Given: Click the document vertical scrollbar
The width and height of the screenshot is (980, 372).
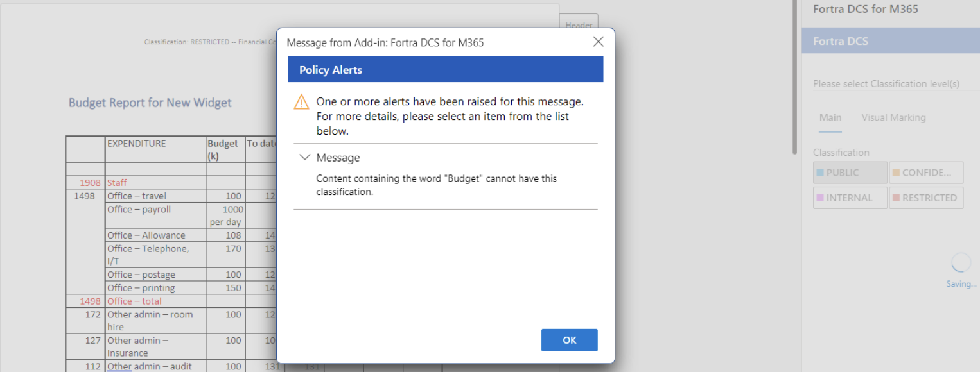Looking at the screenshot, I should (795, 77).
